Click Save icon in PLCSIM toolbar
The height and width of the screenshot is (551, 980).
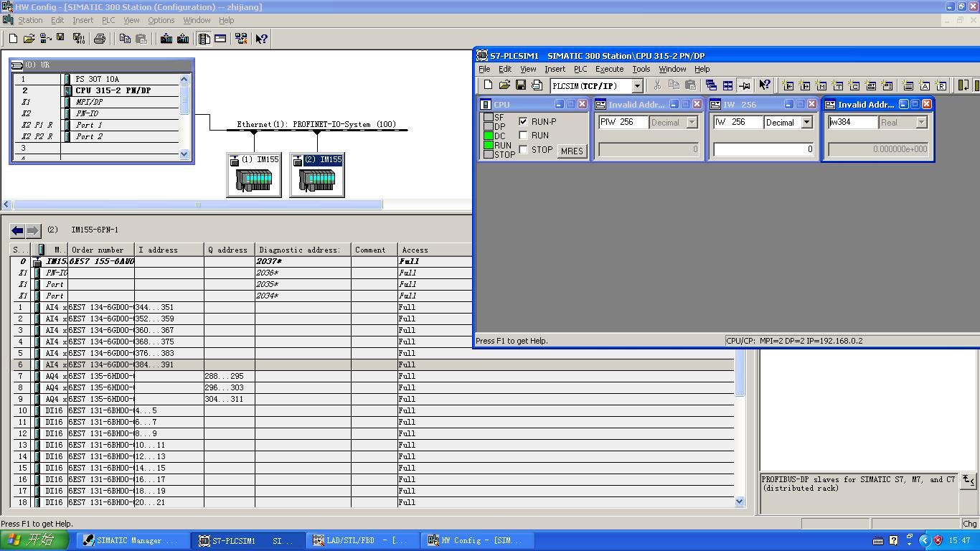(521, 85)
